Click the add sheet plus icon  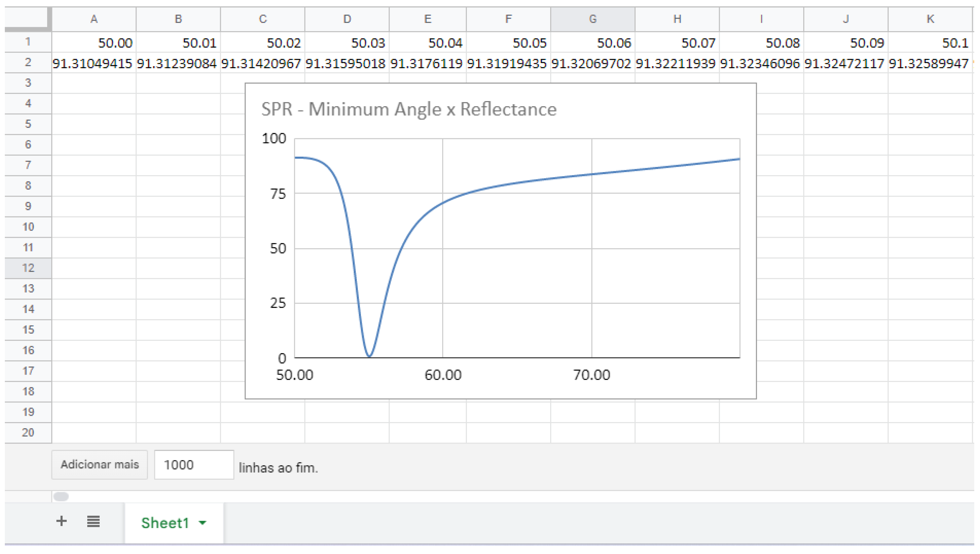[x=61, y=521]
